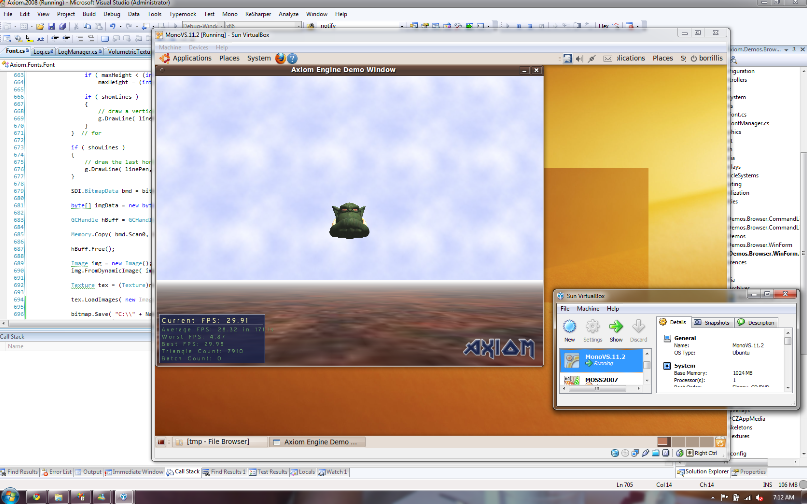807x504 pixels.
Task: Open Find Results 1 tab
Action: [x=224, y=472]
